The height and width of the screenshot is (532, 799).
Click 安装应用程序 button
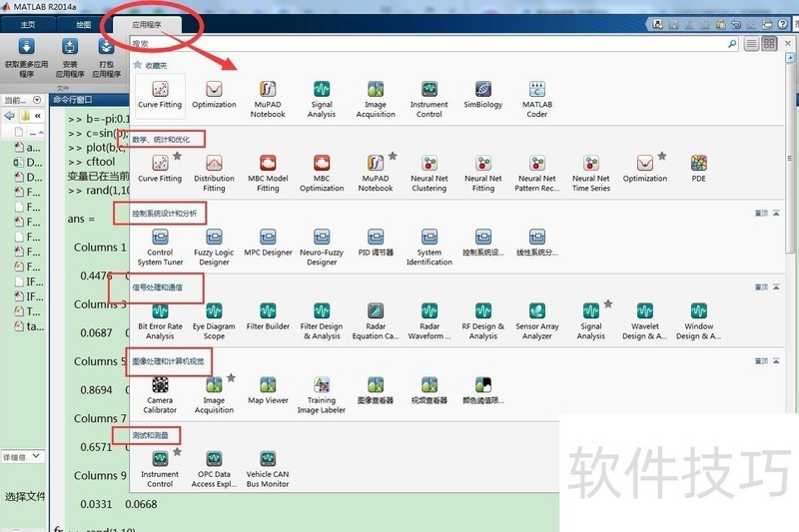[x=70, y=58]
